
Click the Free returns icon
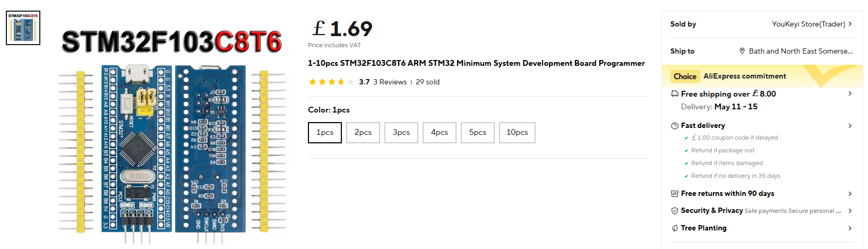[x=675, y=194]
